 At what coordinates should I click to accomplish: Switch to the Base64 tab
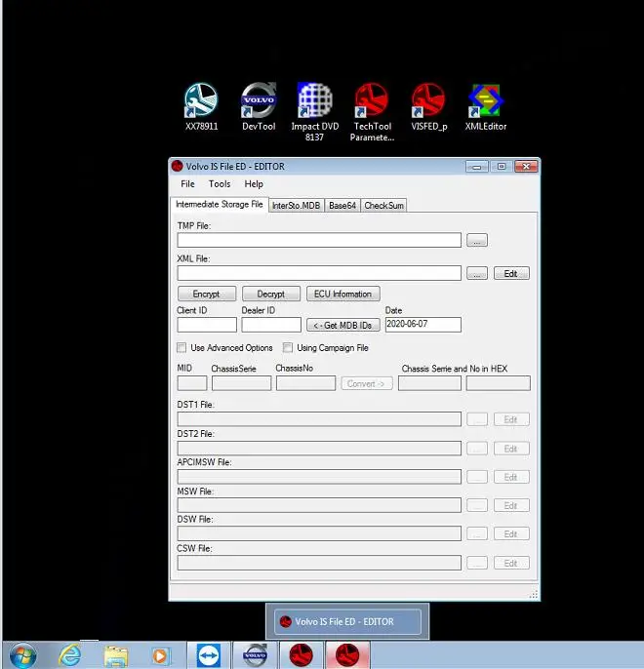pyautogui.click(x=342, y=205)
